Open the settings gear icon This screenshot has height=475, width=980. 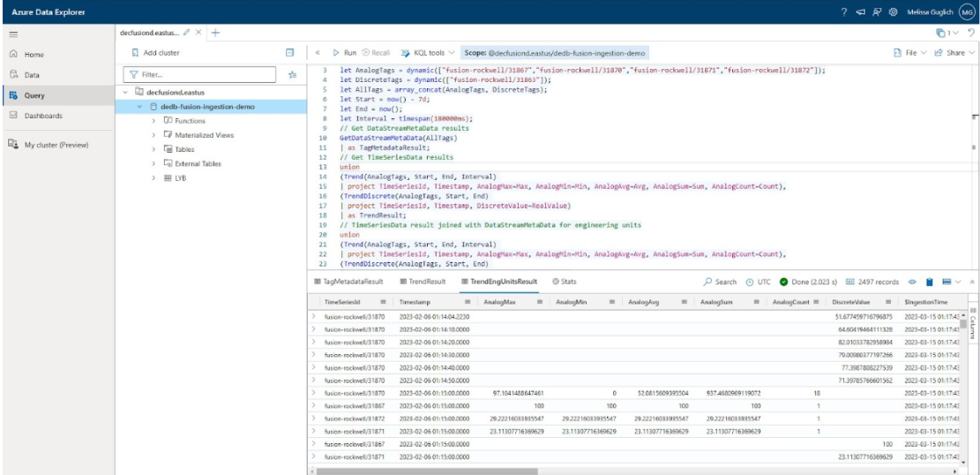[894, 11]
